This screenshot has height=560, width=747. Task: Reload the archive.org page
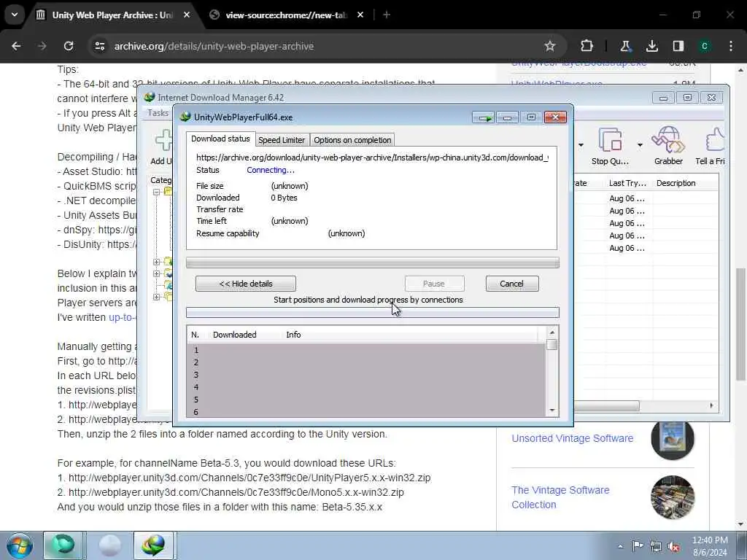(x=69, y=46)
